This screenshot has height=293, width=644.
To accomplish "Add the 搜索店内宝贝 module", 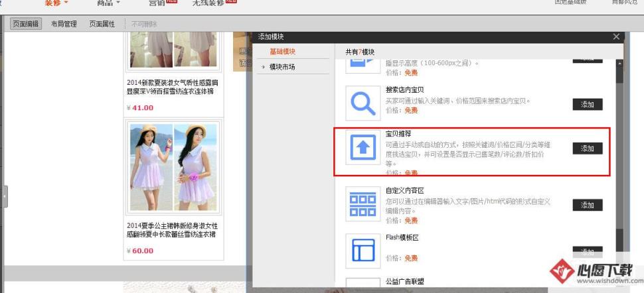I will (x=588, y=104).
